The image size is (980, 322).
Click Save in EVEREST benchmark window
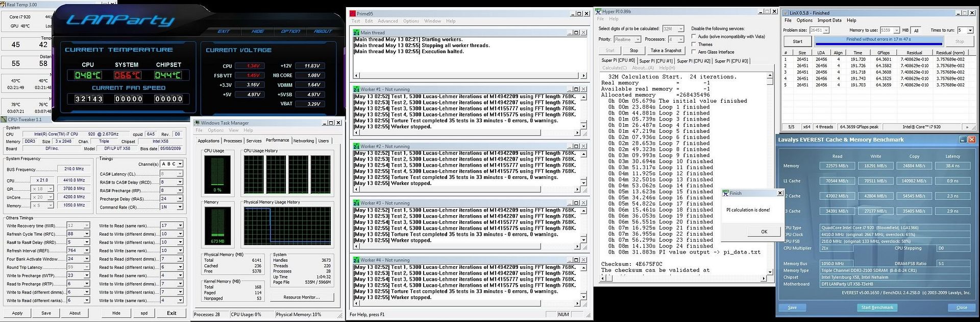click(792, 308)
